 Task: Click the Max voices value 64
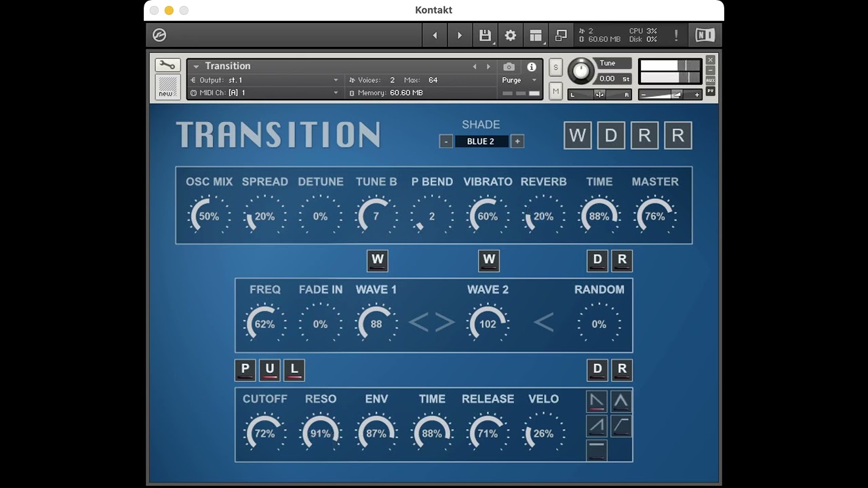click(x=433, y=80)
